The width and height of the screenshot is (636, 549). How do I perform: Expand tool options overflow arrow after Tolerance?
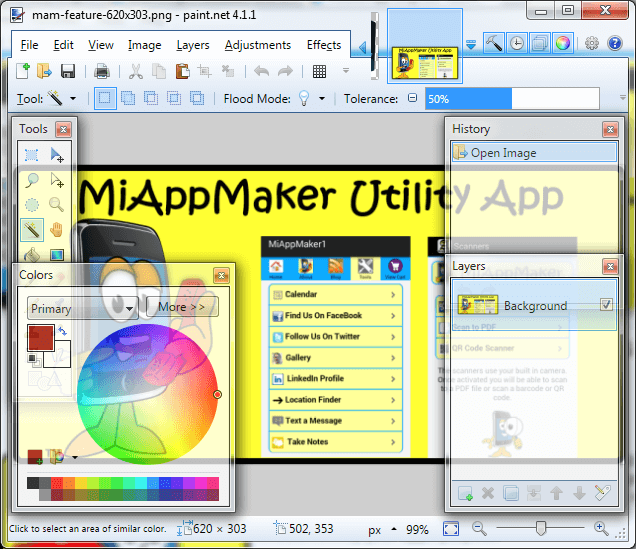coord(623,98)
